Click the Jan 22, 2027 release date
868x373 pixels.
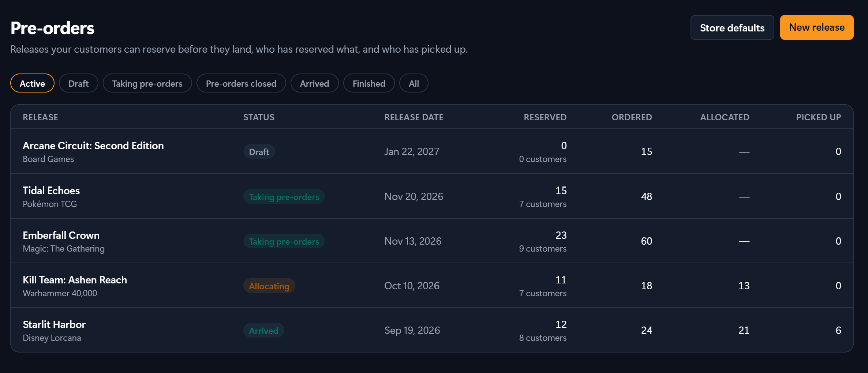(x=412, y=151)
